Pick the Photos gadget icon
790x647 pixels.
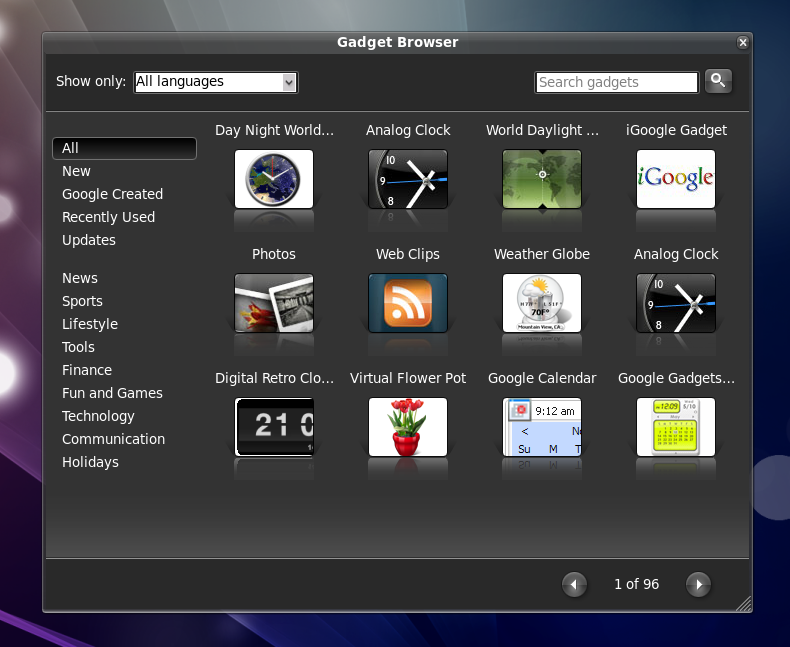(274, 303)
